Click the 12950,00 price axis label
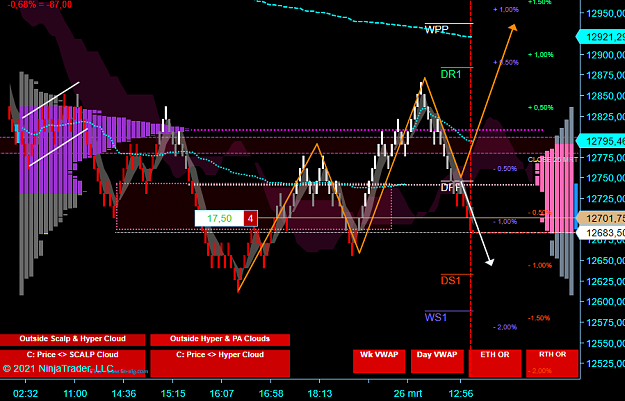This screenshot has height=401, width=625. pos(605,14)
